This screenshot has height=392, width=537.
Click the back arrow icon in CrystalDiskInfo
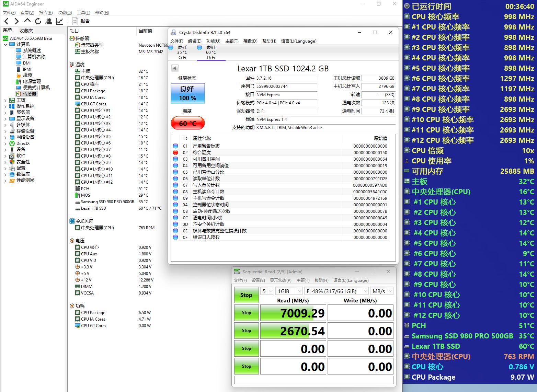(x=175, y=68)
